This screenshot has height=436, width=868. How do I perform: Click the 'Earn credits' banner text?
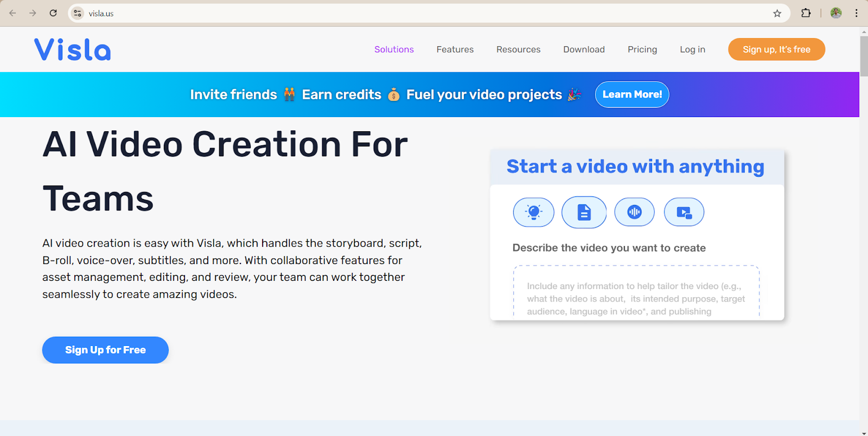(x=342, y=94)
